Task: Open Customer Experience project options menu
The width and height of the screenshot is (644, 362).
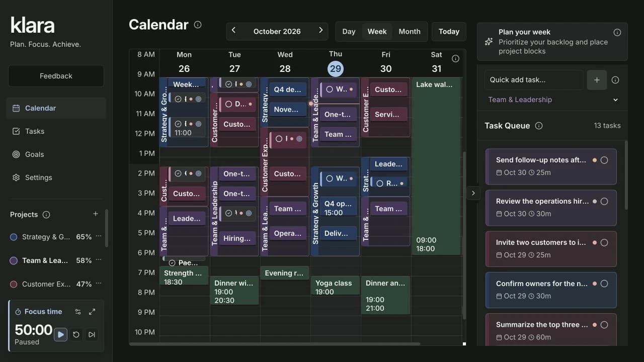Action: (x=99, y=284)
